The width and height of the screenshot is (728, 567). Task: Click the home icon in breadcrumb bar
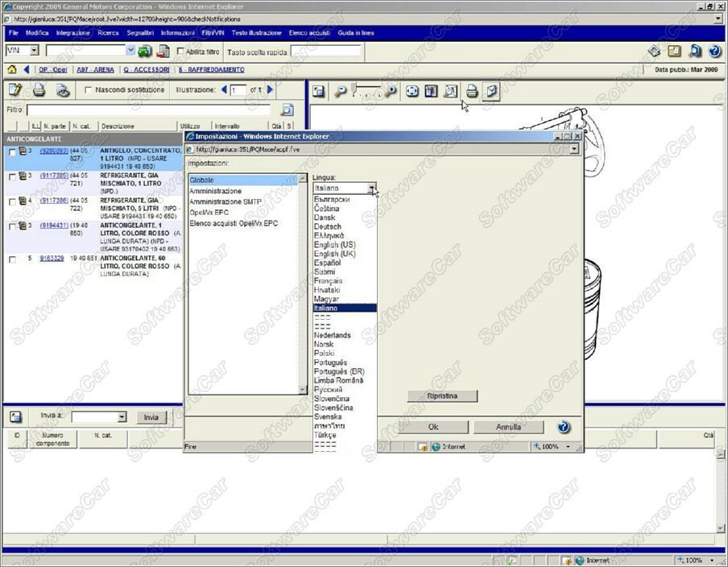(x=12, y=69)
